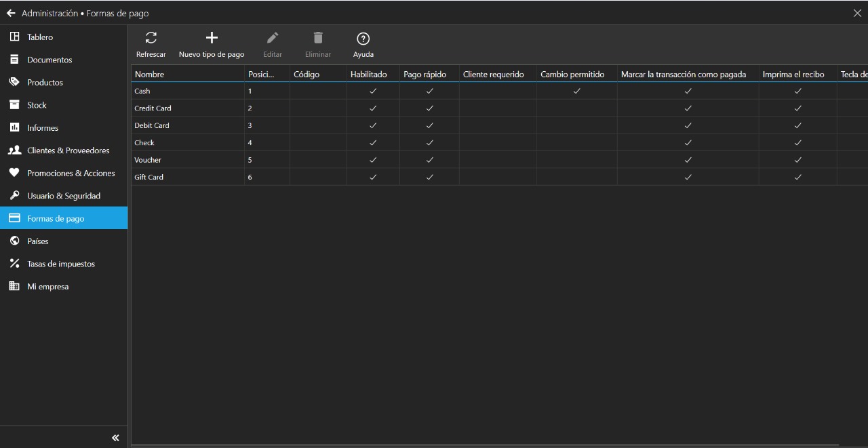The width and height of the screenshot is (868, 448).
Task: Toggle Cambio permitido checkmark for Cash
Action: click(x=576, y=91)
